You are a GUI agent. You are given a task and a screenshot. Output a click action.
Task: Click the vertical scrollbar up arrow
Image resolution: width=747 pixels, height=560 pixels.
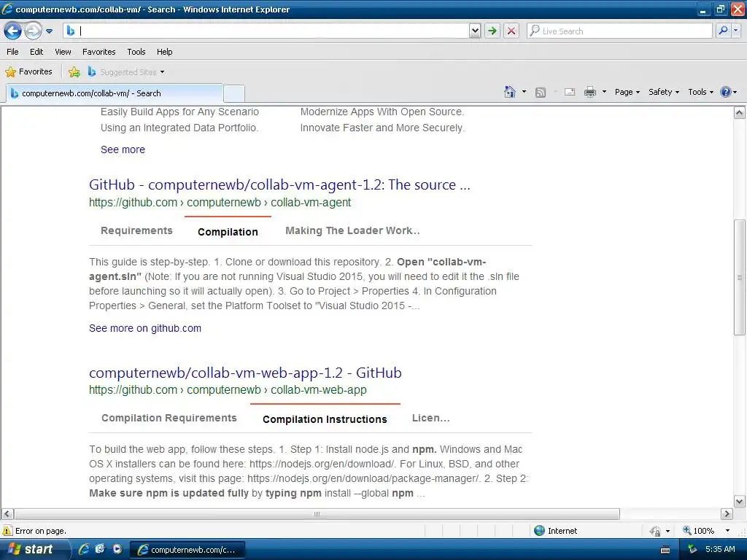[740, 112]
